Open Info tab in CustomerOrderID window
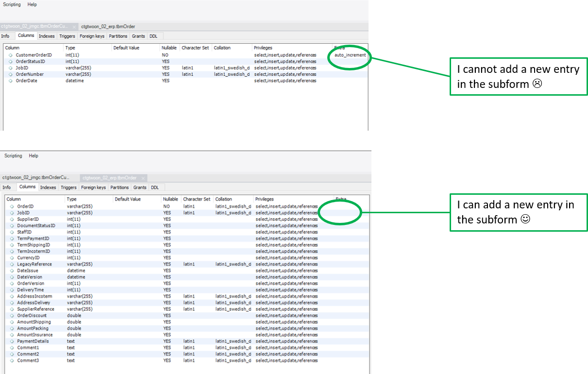 pyautogui.click(x=5, y=36)
